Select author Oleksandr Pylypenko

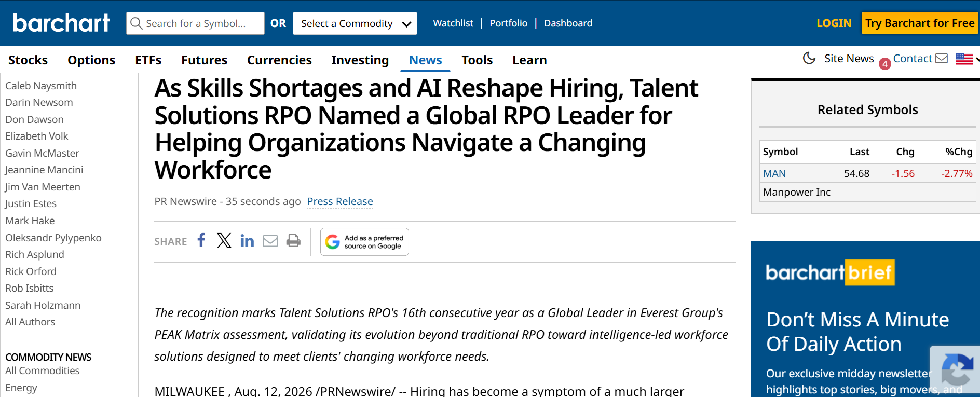53,238
